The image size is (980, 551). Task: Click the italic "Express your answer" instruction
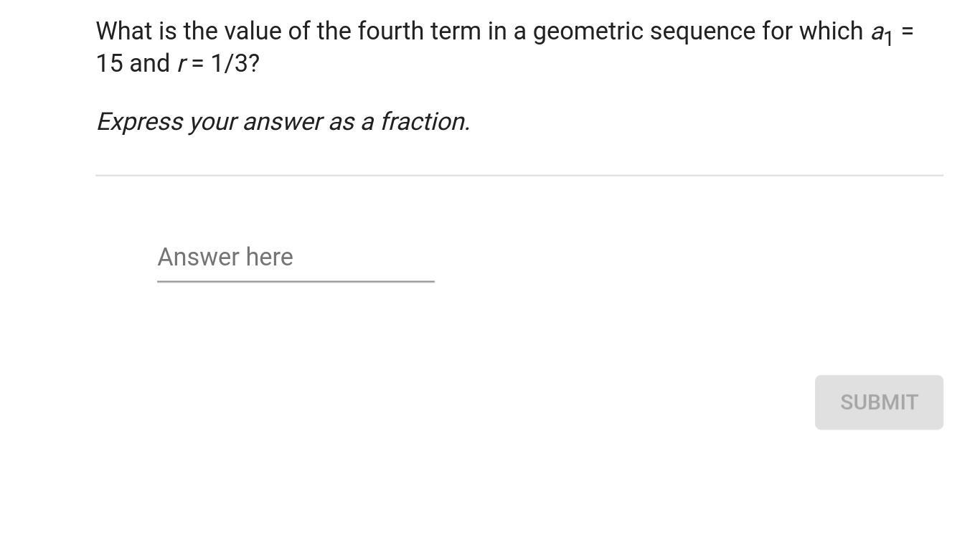click(x=283, y=122)
